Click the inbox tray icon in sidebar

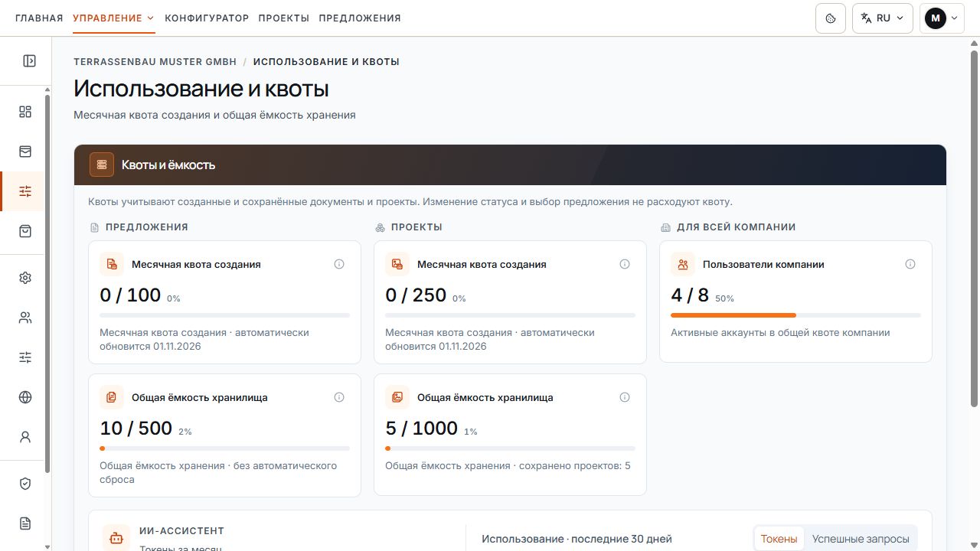point(25,152)
